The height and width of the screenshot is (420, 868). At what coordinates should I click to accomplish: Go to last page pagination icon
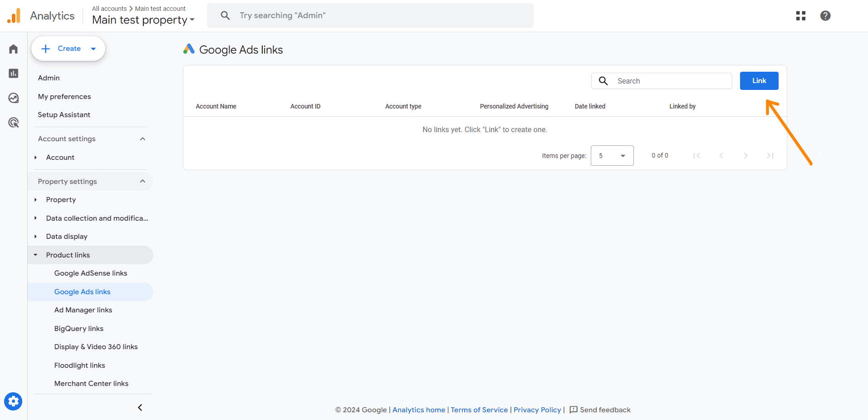(x=770, y=156)
